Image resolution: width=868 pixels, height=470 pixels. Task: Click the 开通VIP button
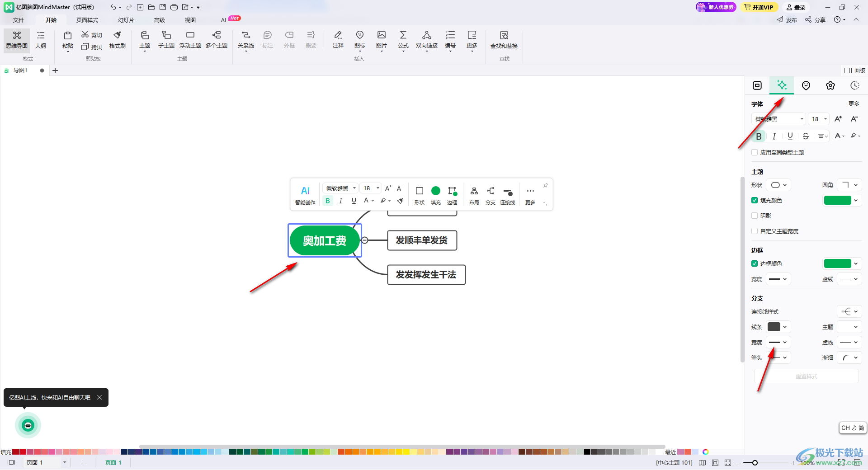pyautogui.click(x=759, y=7)
